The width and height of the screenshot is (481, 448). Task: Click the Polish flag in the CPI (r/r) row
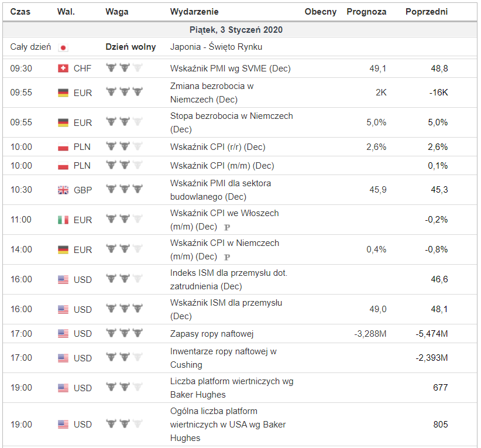[x=63, y=147]
